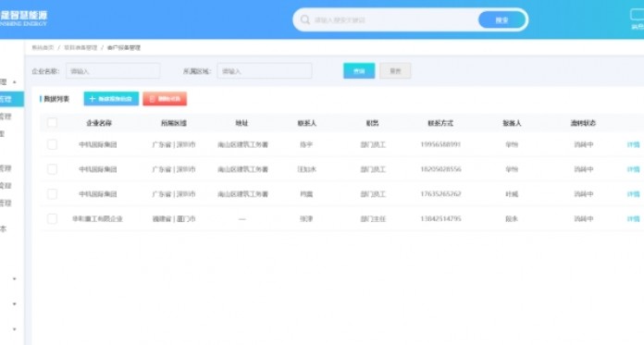Click the 地址 column header
The width and height of the screenshot is (644, 345).
(241, 123)
